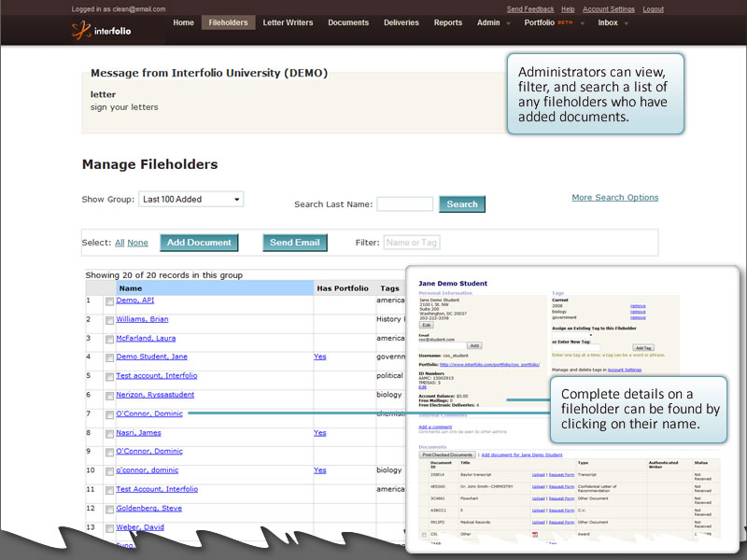Click Yes portfolio link for Nasri, James

pos(320,433)
